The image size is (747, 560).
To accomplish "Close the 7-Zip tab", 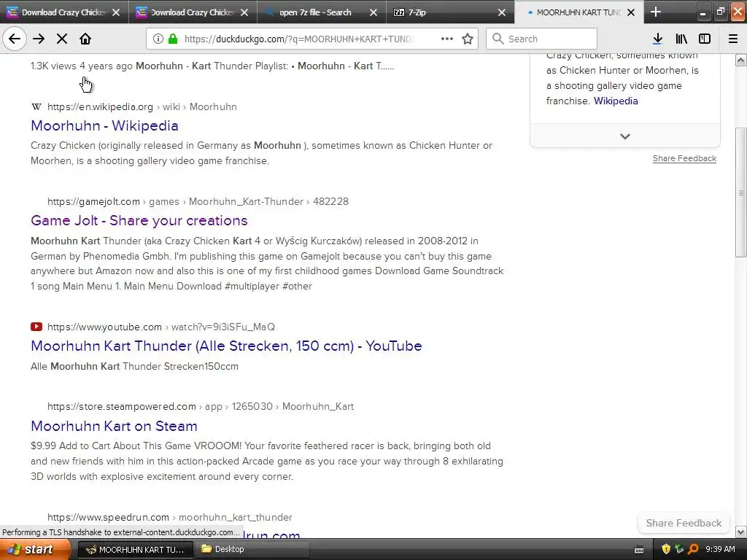I will (502, 12).
